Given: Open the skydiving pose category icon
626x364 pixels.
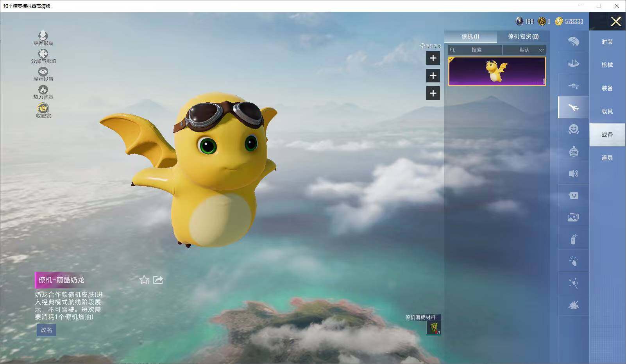Looking at the screenshot, I should tap(573, 63).
